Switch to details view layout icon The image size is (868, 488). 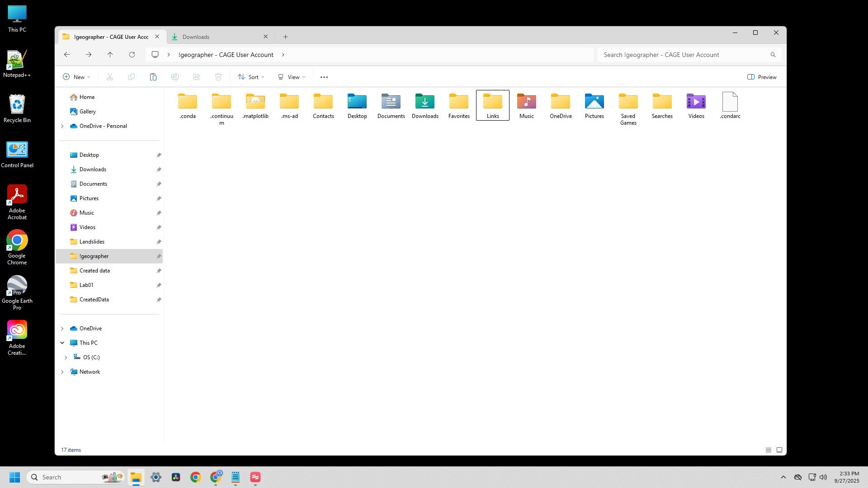point(768,450)
